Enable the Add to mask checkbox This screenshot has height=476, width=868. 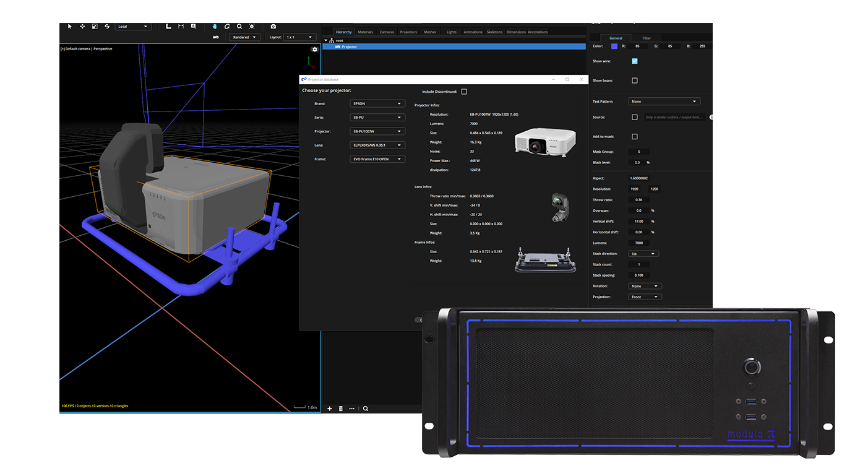click(635, 136)
